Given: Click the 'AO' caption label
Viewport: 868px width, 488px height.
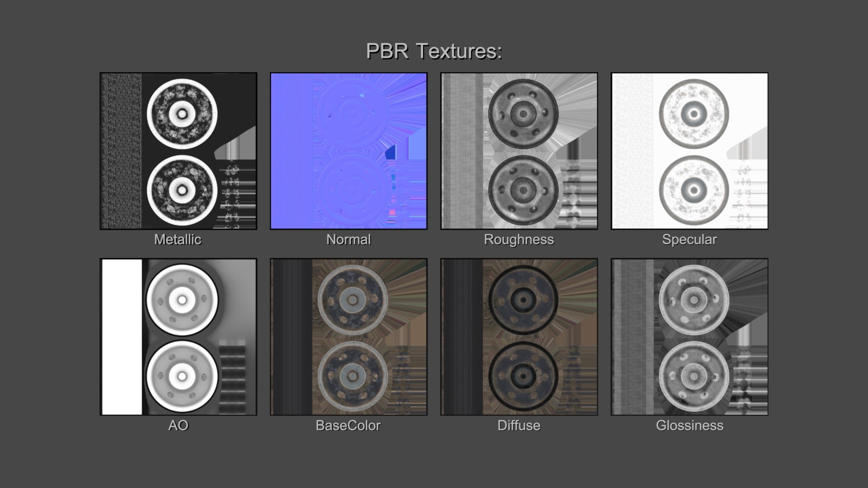Looking at the screenshot, I should (x=178, y=426).
